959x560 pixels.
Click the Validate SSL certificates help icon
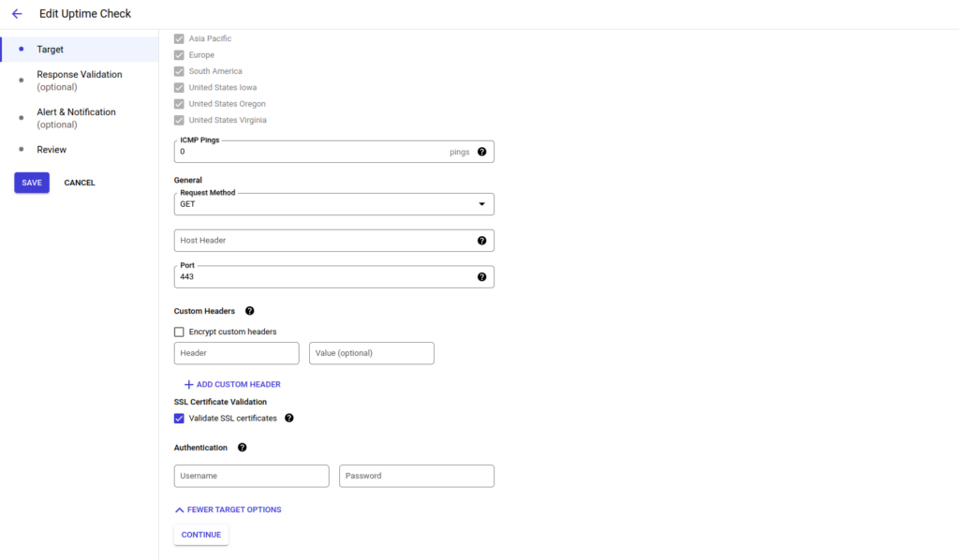tap(289, 419)
